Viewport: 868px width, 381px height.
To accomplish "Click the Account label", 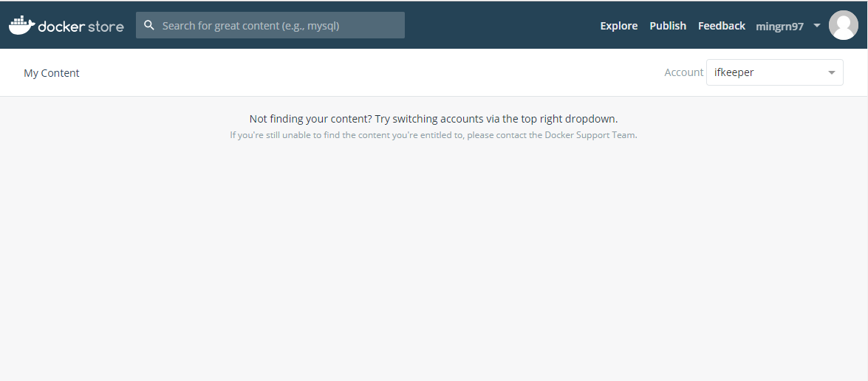I will point(683,72).
